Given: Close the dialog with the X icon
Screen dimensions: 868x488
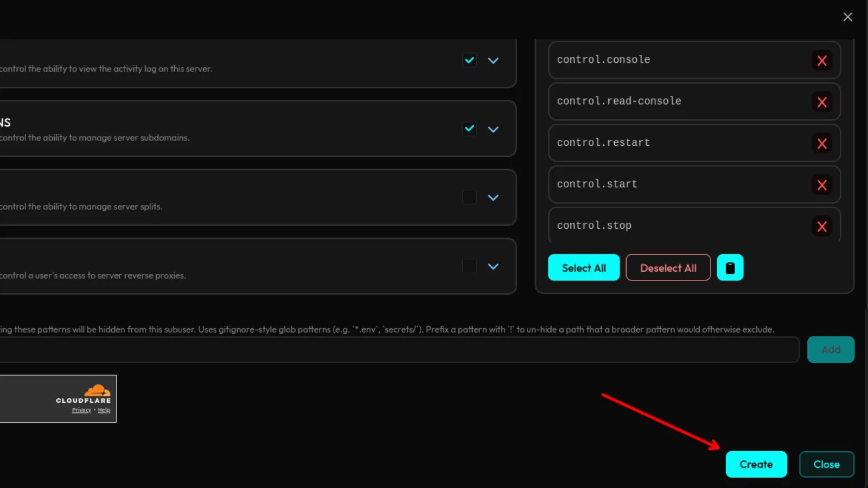Looking at the screenshot, I should coord(847,17).
